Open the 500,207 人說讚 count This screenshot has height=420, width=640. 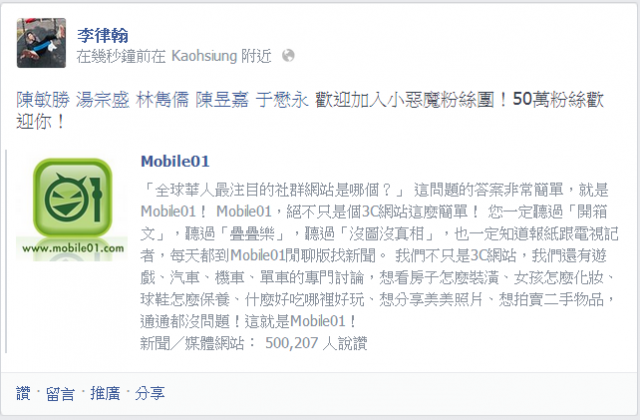[x=316, y=343]
